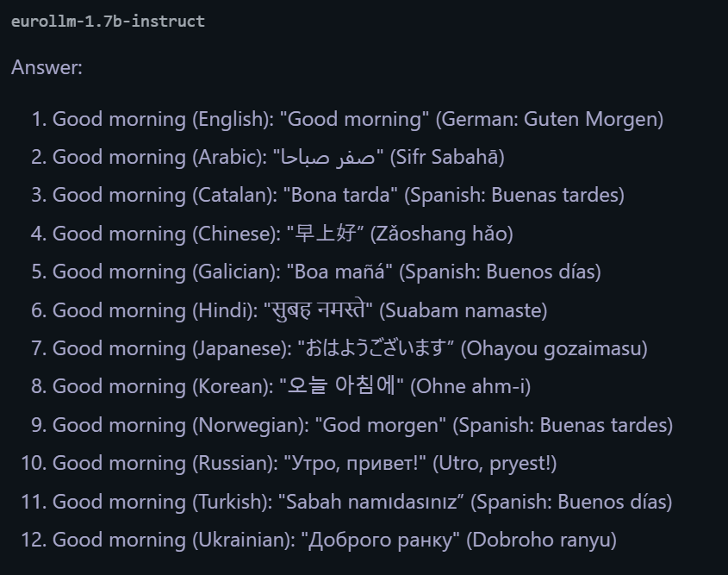Click "God morgen" in the Norwegian line
This screenshot has width=728, height=575.
[x=380, y=425]
